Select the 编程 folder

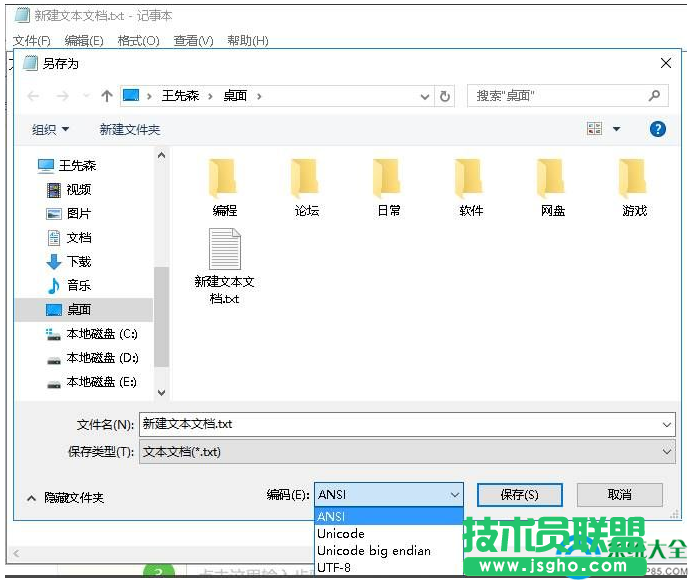click(x=224, y=188)
